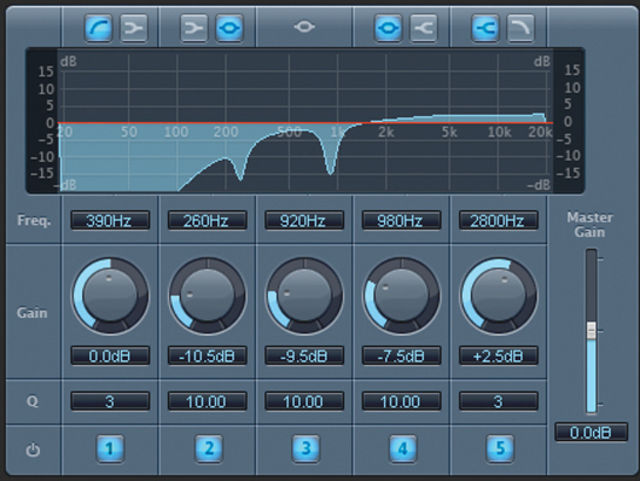Click the Master Gain label
The width and height of the screenshot is (640, 481).
pyautogui.click(x=590, y=225)
